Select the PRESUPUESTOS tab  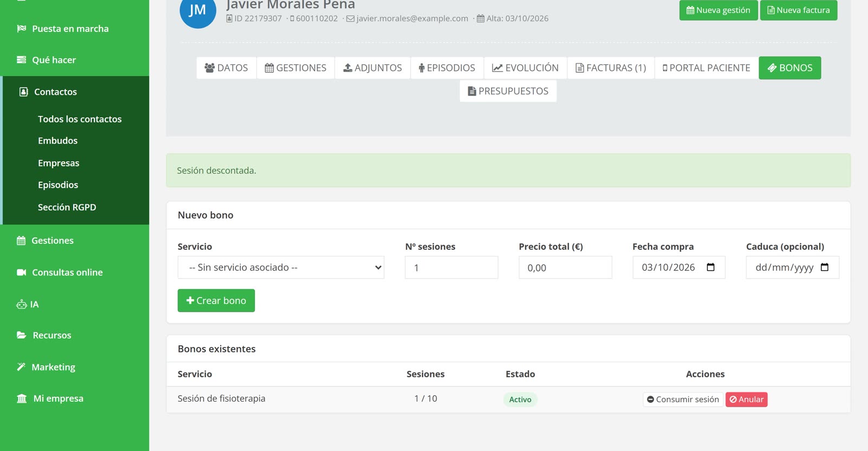(x=508, y=91)
